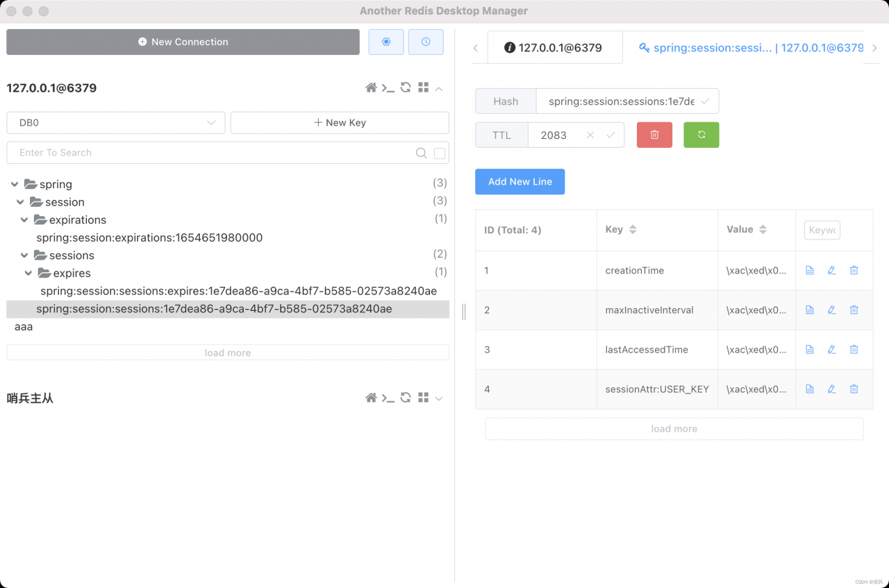Open the grid menu for 127.0.0.1@6379
The image size is (889, 588).
click(x=423, y=87)
